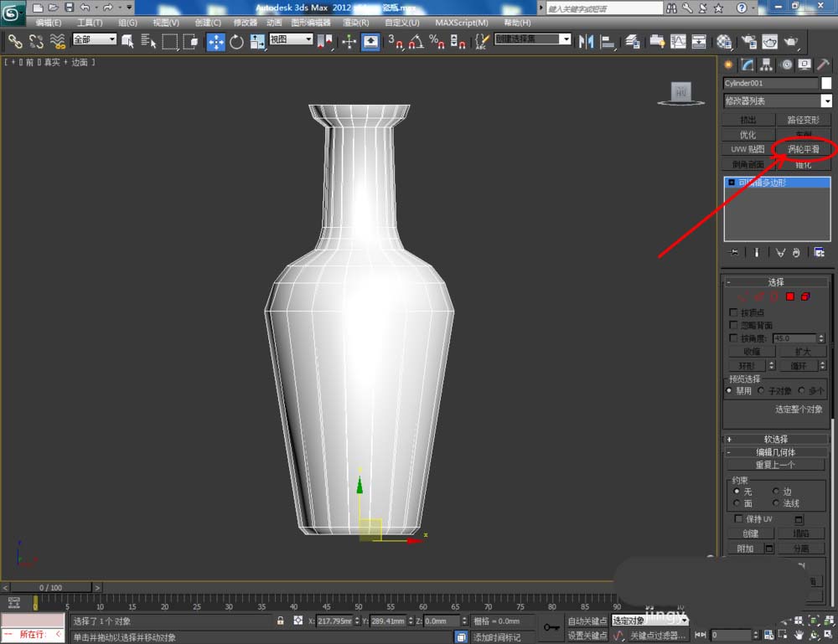
Task: Switch to the Utilities hammer tab
Action: coord(823,64)
